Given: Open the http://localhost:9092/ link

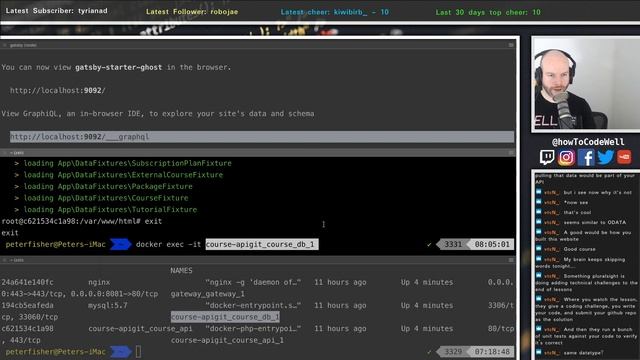Looking at the screenshot, I should point(58,90).
